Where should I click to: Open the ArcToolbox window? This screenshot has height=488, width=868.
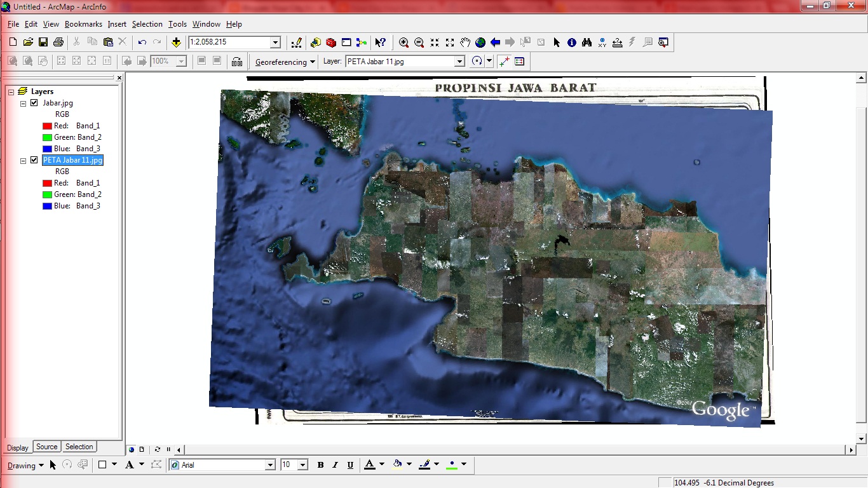(330, 43)
